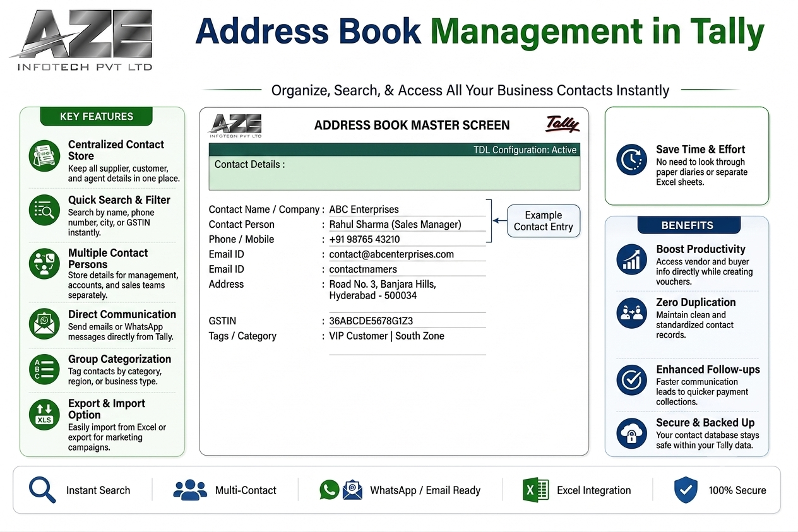Click the 100% Secure shield icon

pos(686,490)
